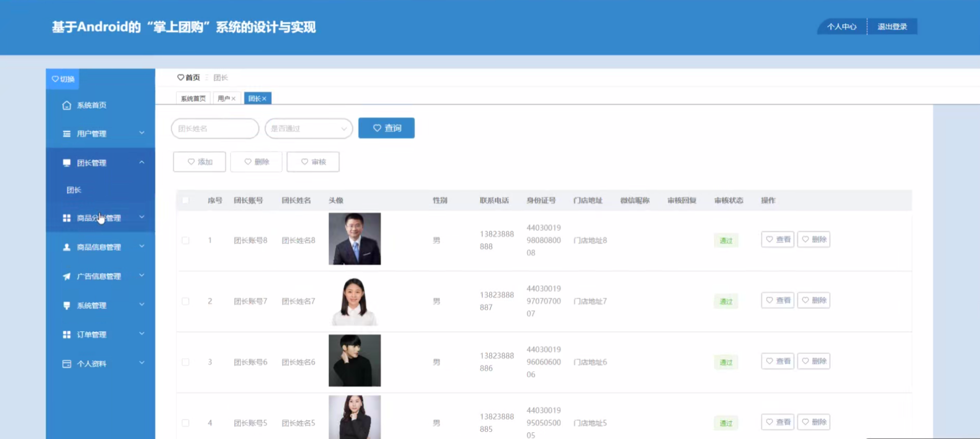Click the 订单管理 grid icon
980x439 pixels.
click(66, 334)
